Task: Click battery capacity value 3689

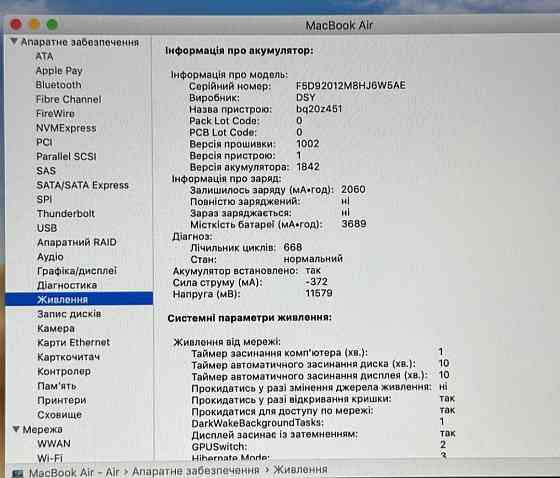Action: (x=354, y=224)
